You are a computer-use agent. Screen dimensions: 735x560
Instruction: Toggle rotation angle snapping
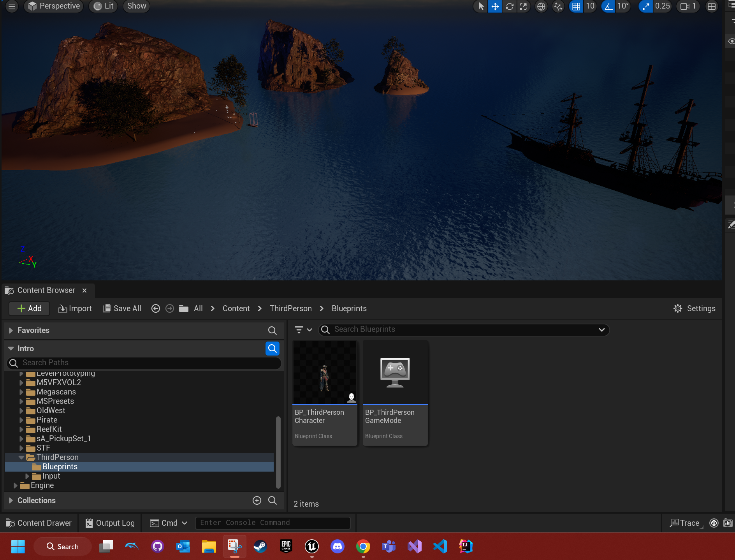coord(608,6)
